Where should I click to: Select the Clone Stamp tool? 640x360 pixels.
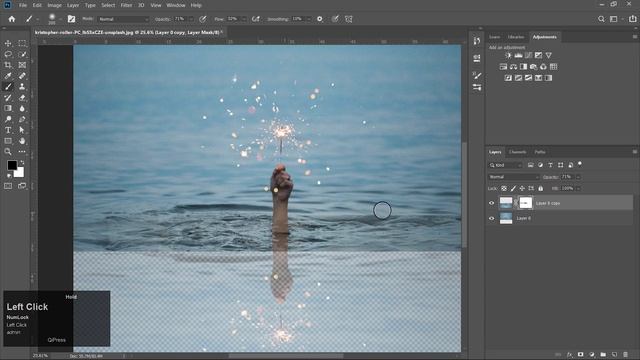(22, 87)
